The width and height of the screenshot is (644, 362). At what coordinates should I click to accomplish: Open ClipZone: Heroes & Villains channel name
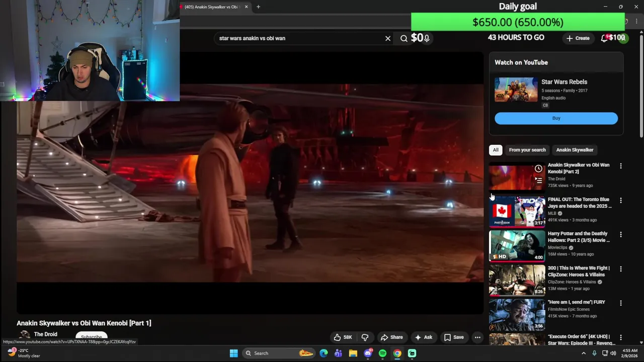572,282
